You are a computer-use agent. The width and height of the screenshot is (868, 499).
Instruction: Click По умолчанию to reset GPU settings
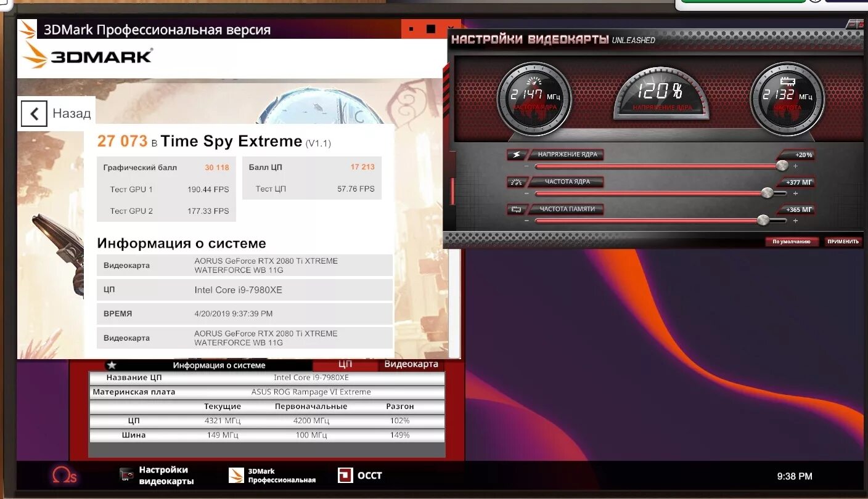[x=792, y=241]
